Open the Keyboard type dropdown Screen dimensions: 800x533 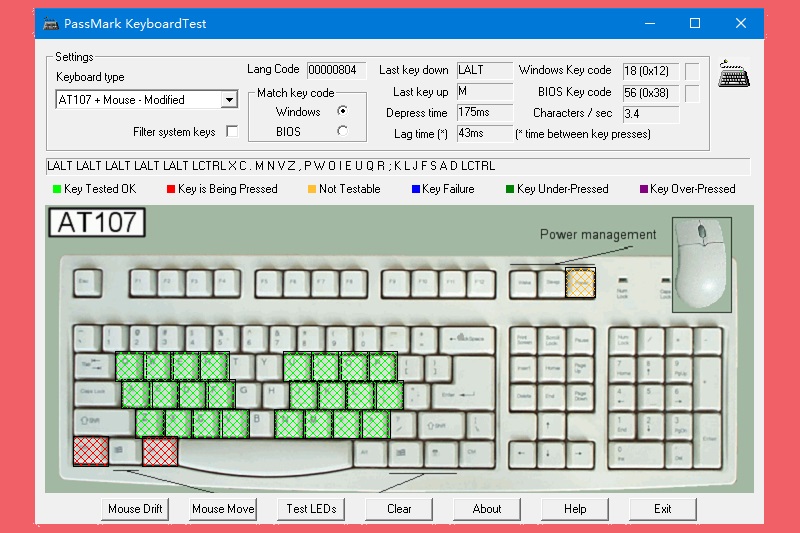coord(230,99)
